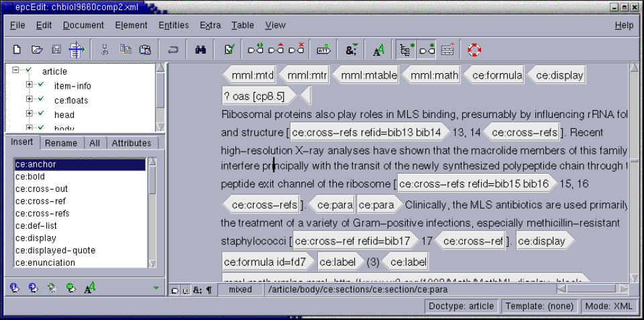Switch to the Attributes tab

[131, 143]
